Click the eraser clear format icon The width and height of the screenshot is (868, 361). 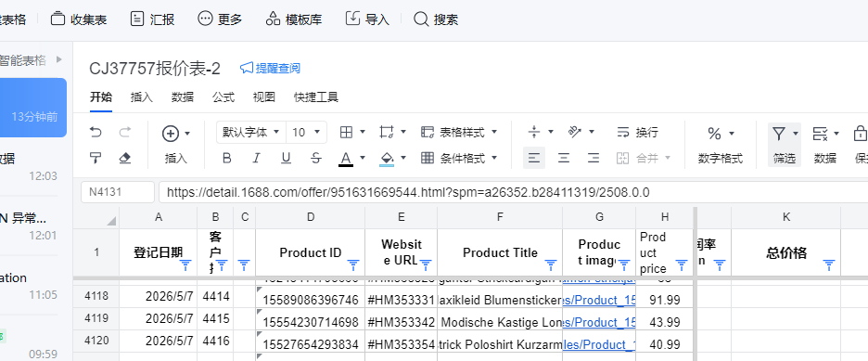point(125,159)
